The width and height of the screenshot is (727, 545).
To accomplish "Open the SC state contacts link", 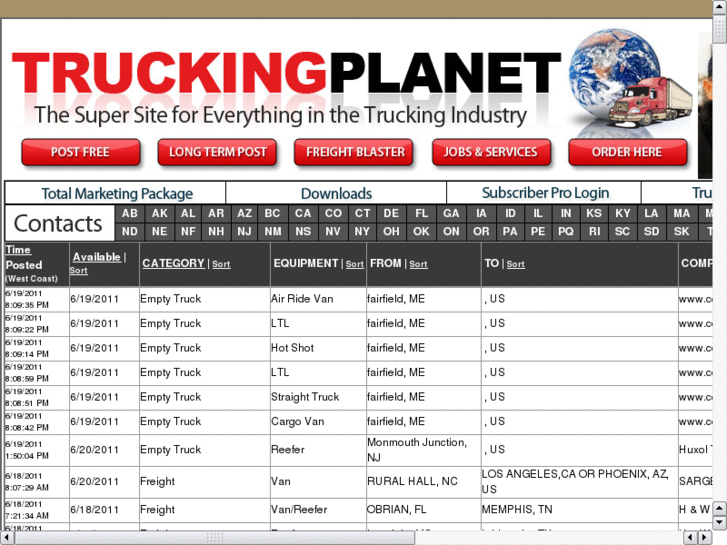I will (x=622, y=231).
